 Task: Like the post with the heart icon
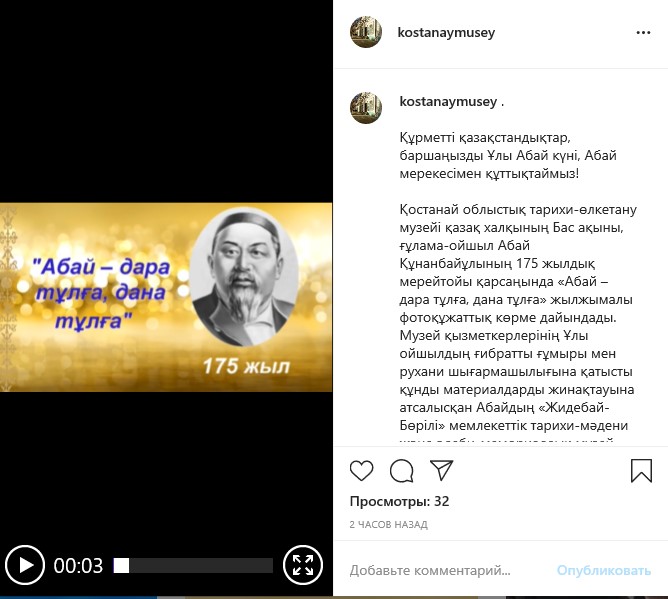pyautogui.click(x=361, y=470)
